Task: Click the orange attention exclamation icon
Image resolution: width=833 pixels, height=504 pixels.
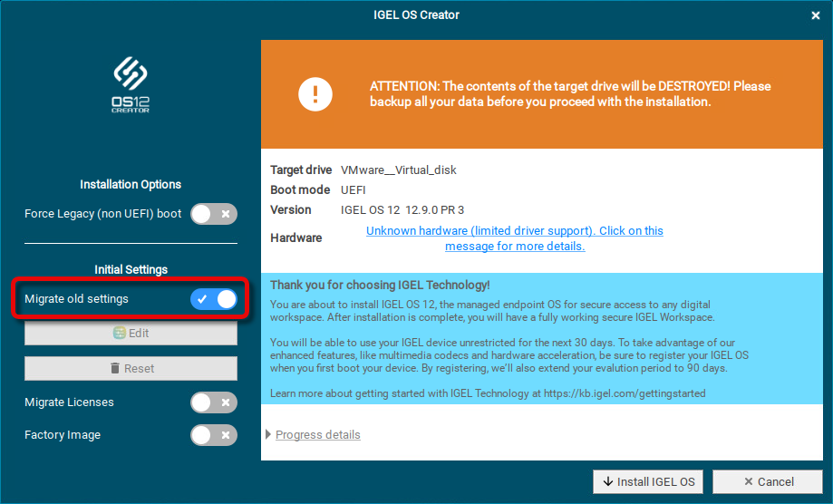Action: [x=315, y=94]
